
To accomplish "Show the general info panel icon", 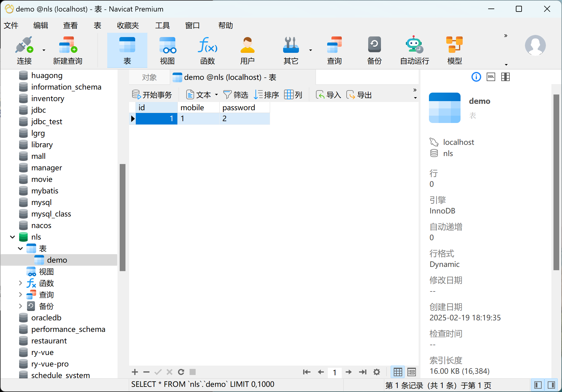I will click(x=476, y=77).
